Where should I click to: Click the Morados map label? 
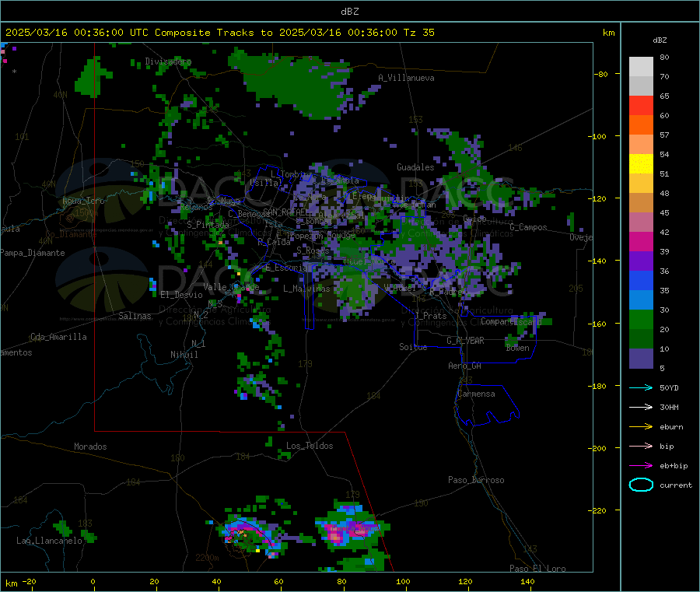coord(90,447)
